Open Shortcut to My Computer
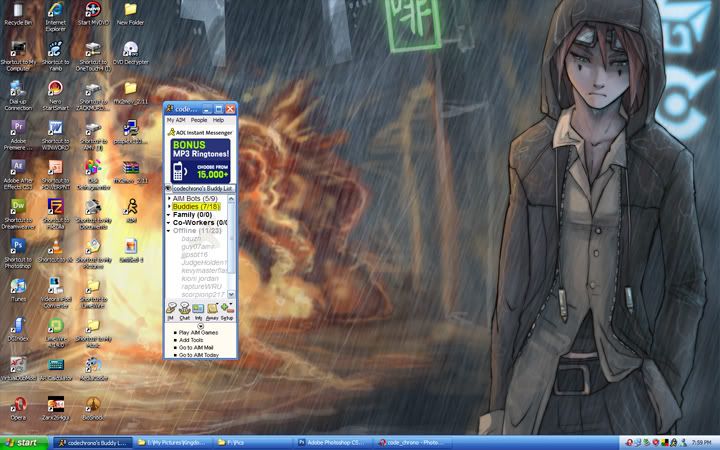This screenshot has width=720, height=450. click(x=18, y=56)
